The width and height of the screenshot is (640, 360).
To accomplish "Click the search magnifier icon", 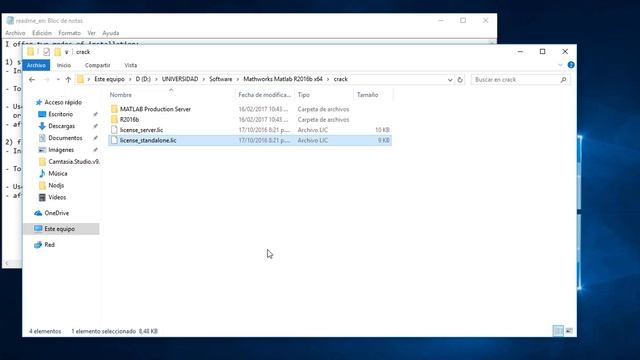I will (x=563, y=80).
